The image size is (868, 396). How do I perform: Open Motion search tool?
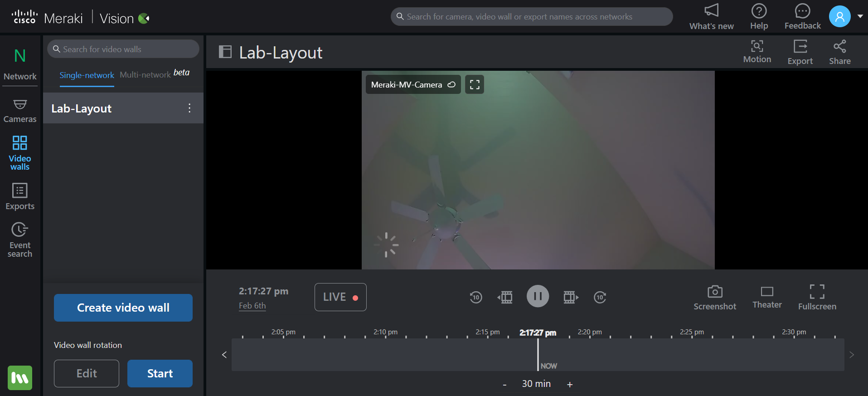click(757, 52)
